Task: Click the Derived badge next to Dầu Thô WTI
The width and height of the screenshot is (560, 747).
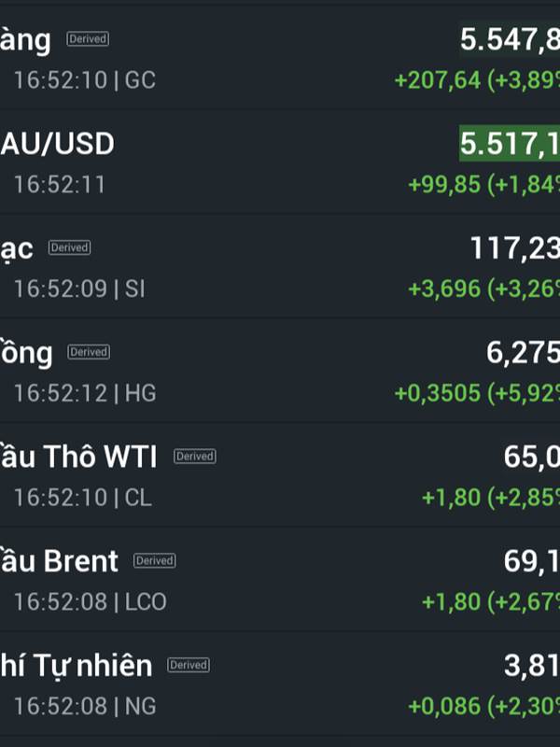Action: click(x=194, y=457)
